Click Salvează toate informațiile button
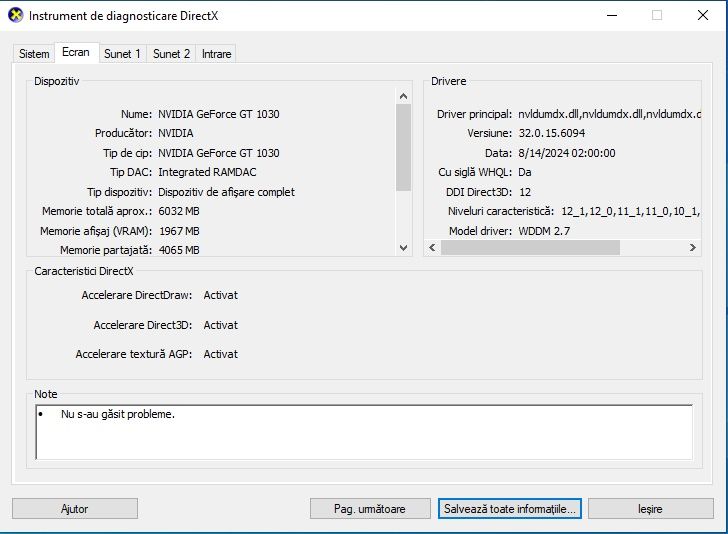728x534 pixels. click(509, 508)
